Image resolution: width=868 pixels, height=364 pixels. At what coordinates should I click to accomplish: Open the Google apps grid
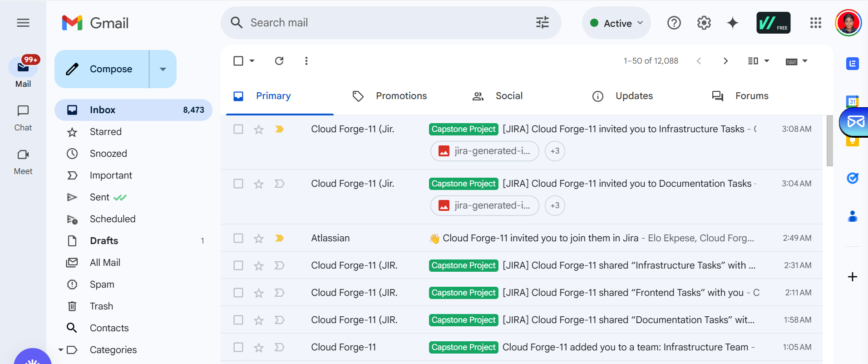click(x=816, y=23)
